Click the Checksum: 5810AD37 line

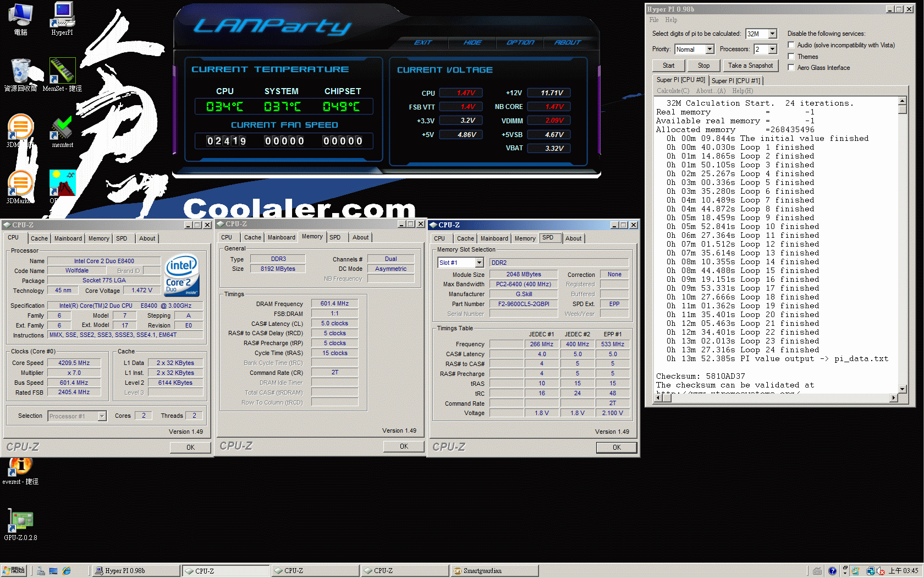point(701,376)
